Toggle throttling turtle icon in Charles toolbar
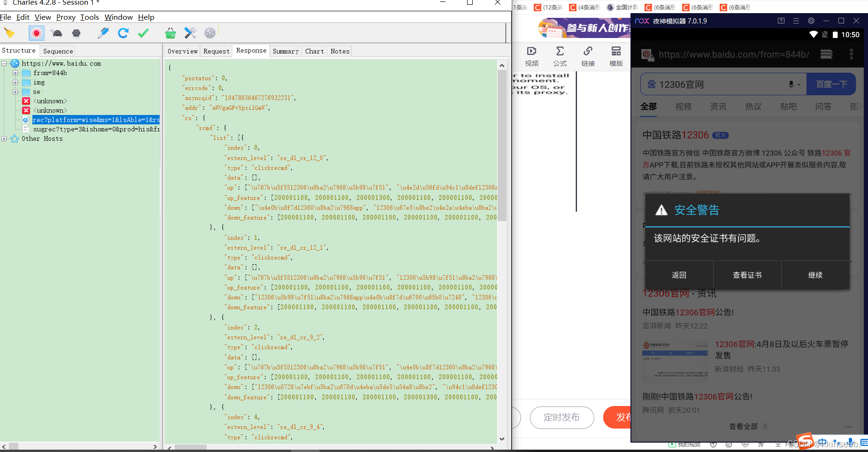The height and width of the screenshot is (452, 868). click(57, 33)
